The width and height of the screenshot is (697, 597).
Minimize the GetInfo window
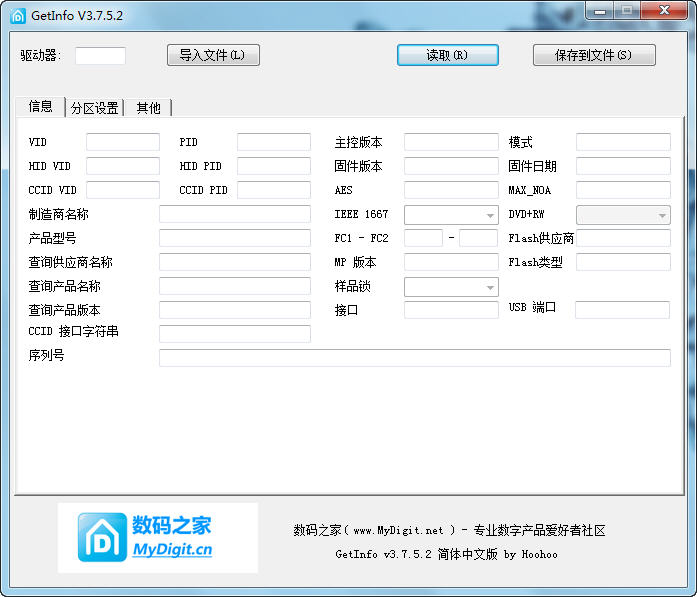[x=599, y=12]
